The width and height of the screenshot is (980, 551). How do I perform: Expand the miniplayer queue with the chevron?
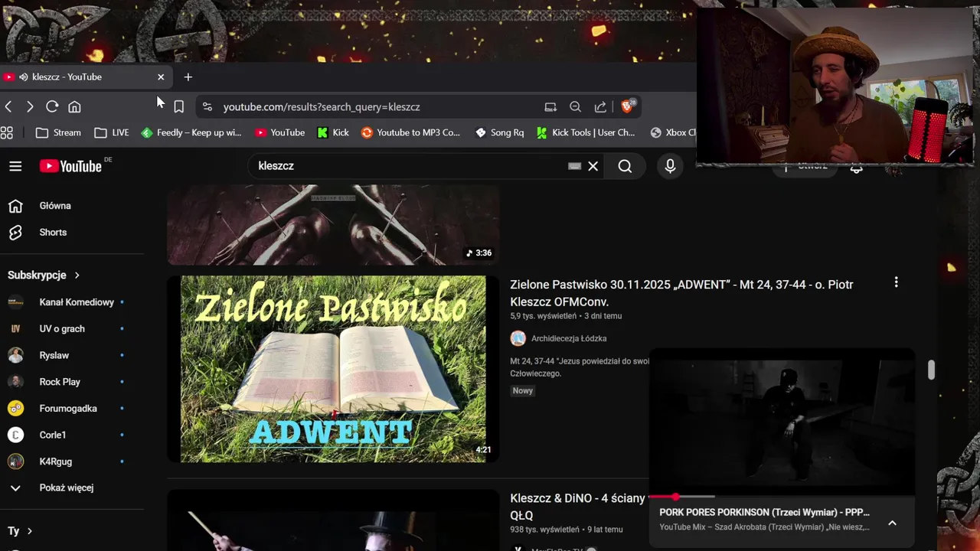click(x=892, y=523)
